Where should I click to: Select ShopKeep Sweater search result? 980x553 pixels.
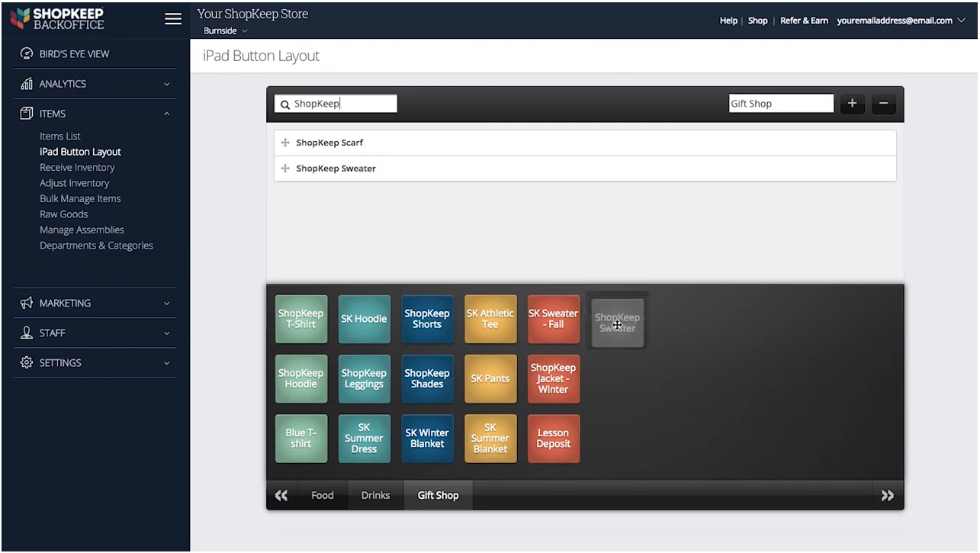click(585, 169)
